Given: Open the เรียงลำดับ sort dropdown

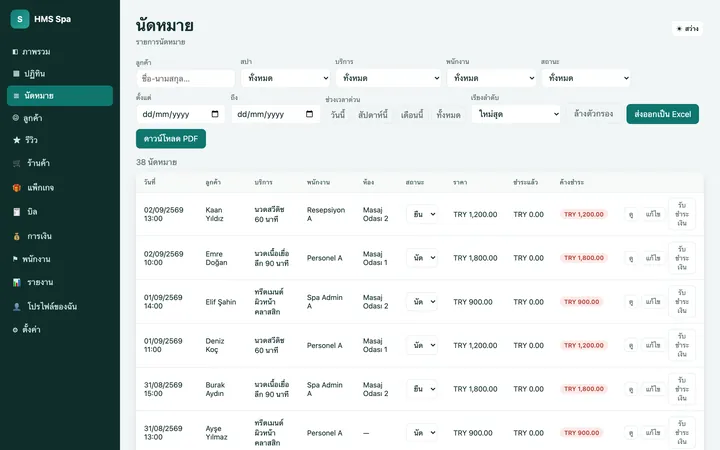Looking at the screenshot, I should click(x=516, y=114).
